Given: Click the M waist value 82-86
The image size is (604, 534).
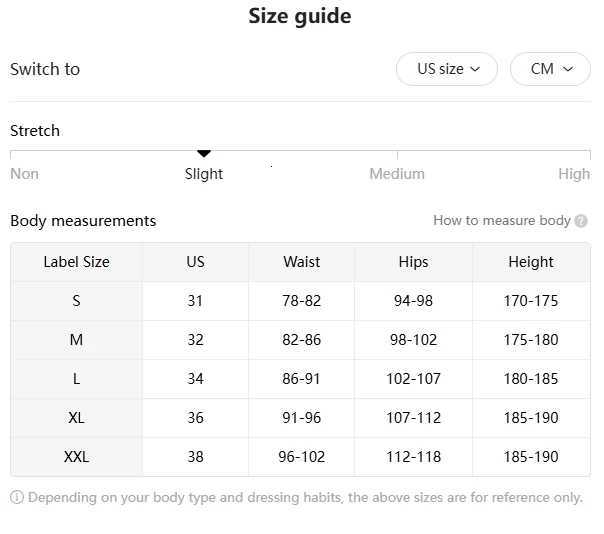Looking at the screenshot, I should (301, 340).
